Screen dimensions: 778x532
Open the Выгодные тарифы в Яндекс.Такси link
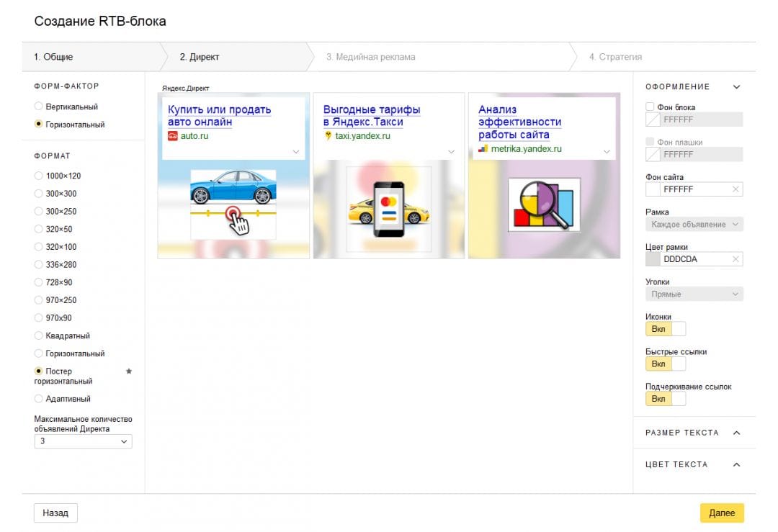tap(372, 115)
